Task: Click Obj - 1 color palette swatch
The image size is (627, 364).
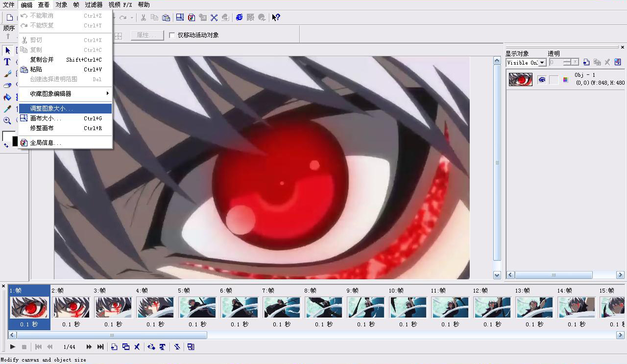Action: [x=565, y=80]
